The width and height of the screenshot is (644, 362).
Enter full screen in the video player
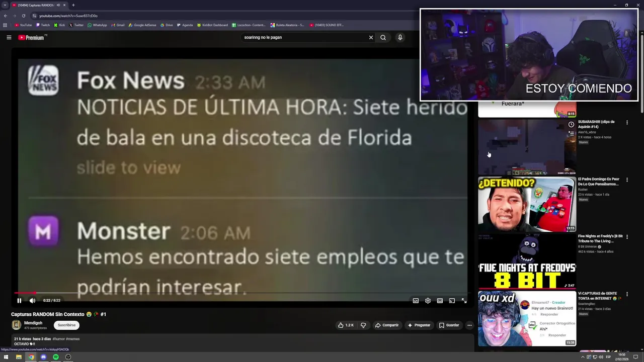point(464,301)
